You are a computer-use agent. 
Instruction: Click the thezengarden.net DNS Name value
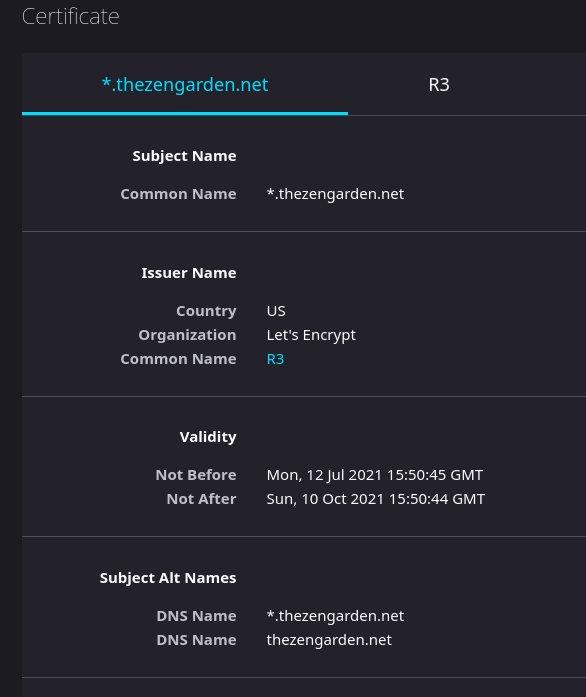point(329,640)
